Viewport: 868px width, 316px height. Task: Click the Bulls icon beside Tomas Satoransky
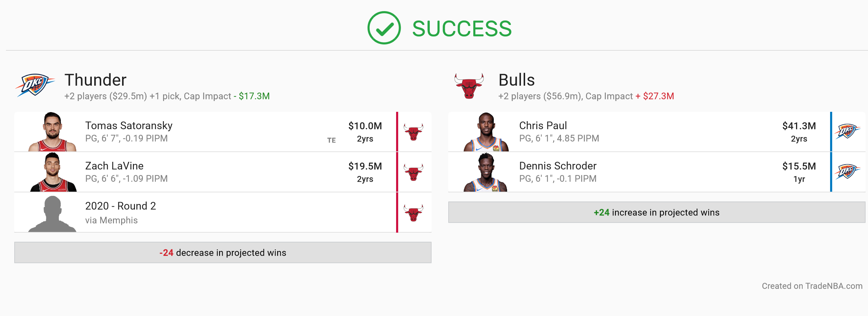(413, 132)
